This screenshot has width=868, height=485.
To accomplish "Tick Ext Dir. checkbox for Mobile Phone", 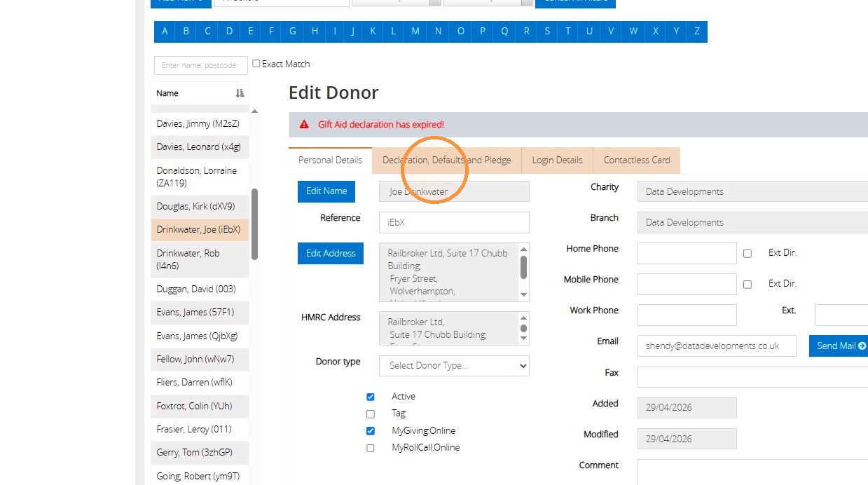I will [x=748, y=285].
